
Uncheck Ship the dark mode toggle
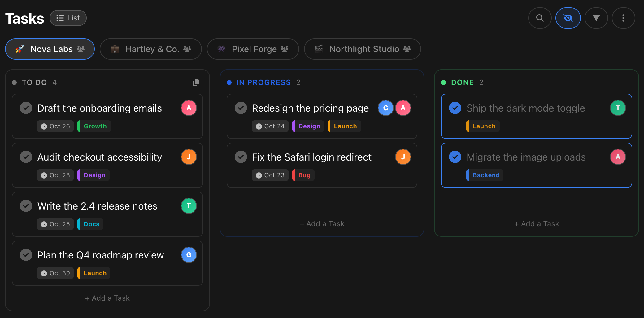455,108
